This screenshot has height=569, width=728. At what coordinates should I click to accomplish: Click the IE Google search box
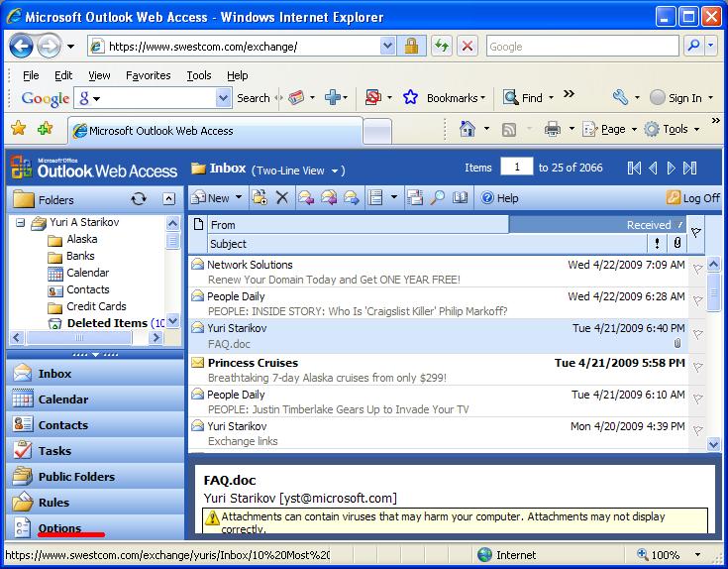pyautogui.click(x=582, y=47)
